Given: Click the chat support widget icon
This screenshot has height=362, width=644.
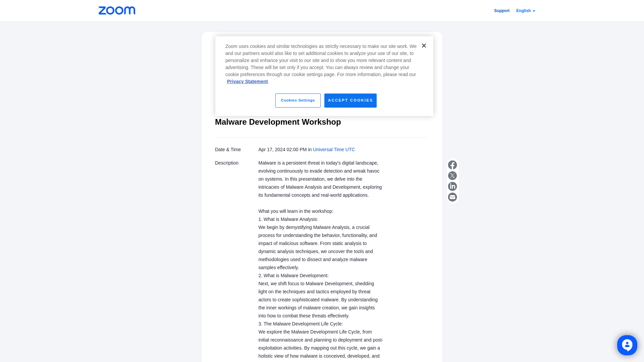Looking at the screenshot, I should [x=627, y=345].
